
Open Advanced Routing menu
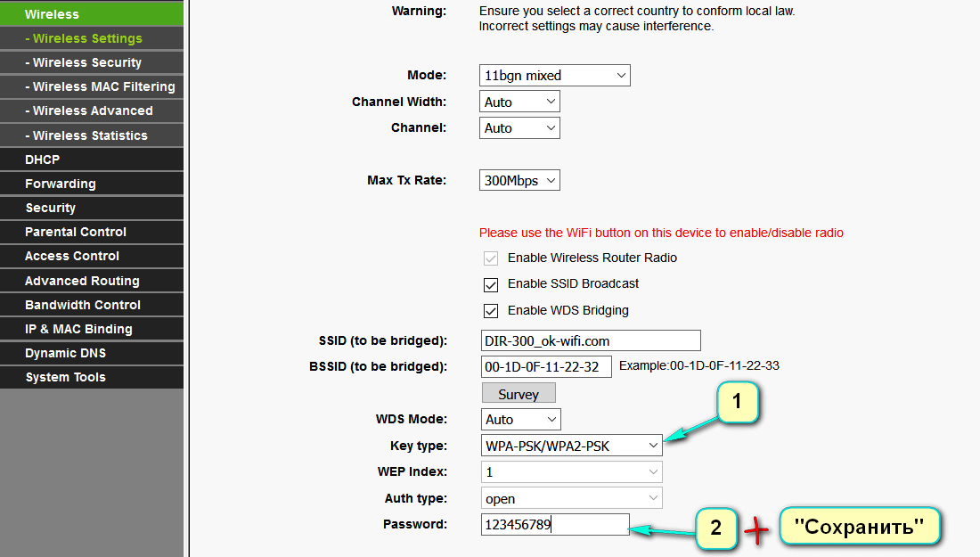(92, 281)
